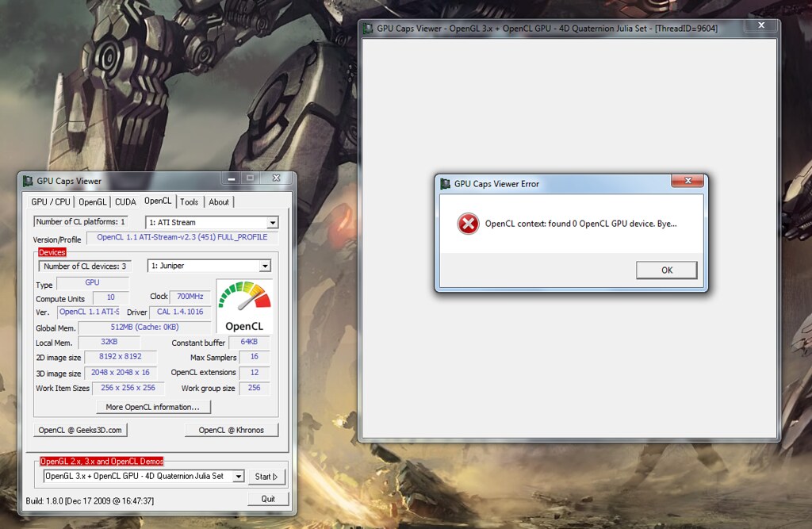Close the GPU Caps Viewer Error dialog
Screen dimensions: 812x529
[x=688, y=180]
